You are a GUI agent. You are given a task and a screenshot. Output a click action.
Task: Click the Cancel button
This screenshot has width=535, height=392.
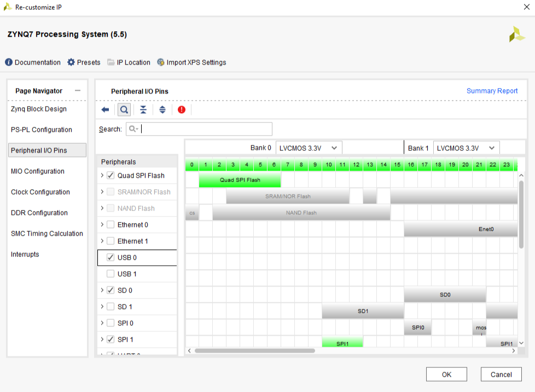coord(501,375)
